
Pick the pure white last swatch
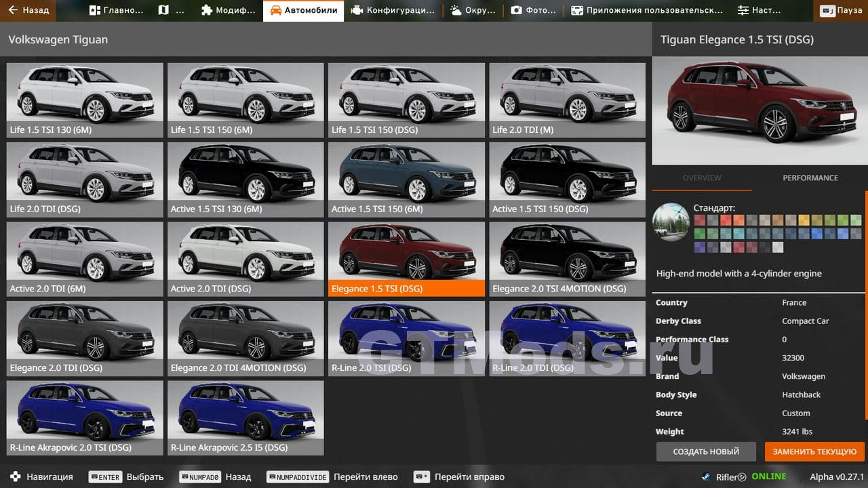point(778,247)
